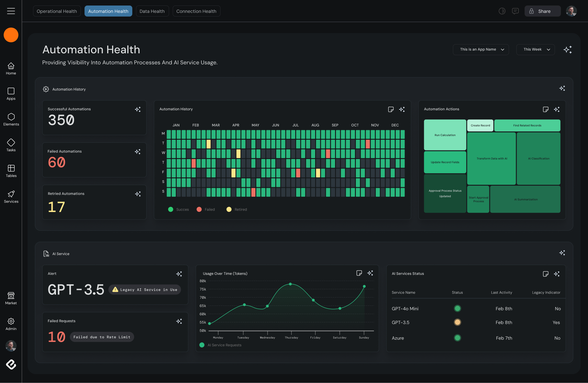Toggle AI Service Requests legend on chart

221,345
